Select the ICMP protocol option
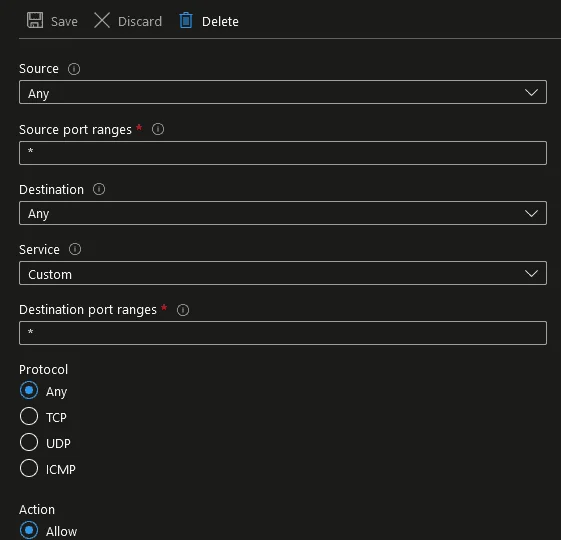The image size is (561, 540). coord(29,468)
